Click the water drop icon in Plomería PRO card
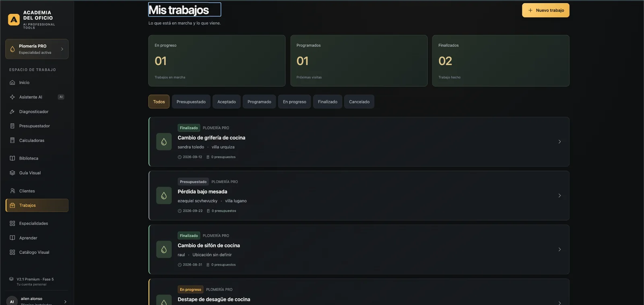644x305 pixels. pyautogui.click(x=12, y=49)
